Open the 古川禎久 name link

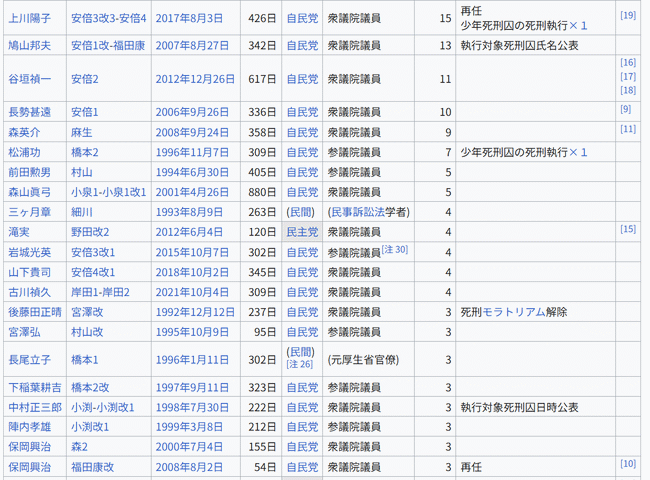29,292
